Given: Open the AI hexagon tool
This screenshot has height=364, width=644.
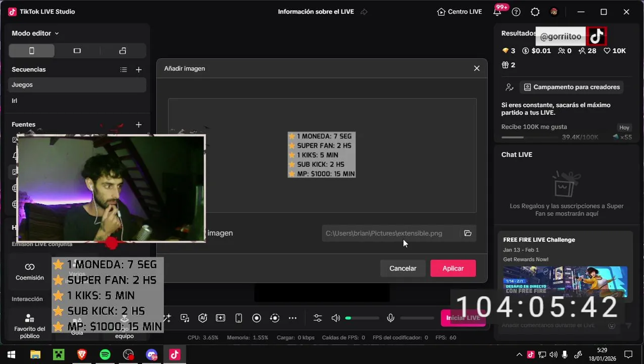Looking at the screenshot, I should pyautogui.click(x=203, y=318).
